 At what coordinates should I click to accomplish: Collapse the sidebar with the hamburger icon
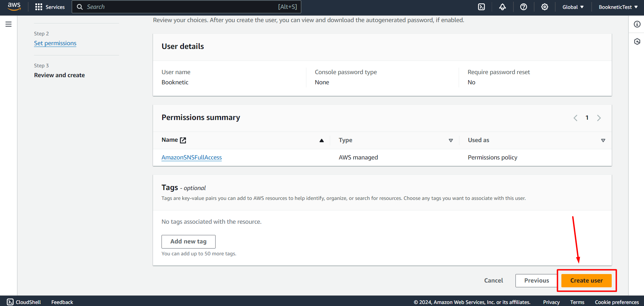click(x=9, y=24)
